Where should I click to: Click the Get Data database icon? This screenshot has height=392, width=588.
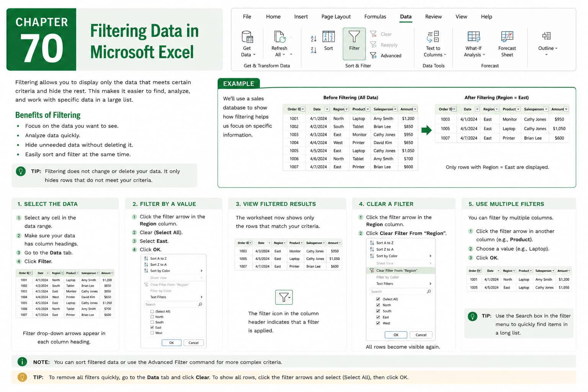coord(247,37)
